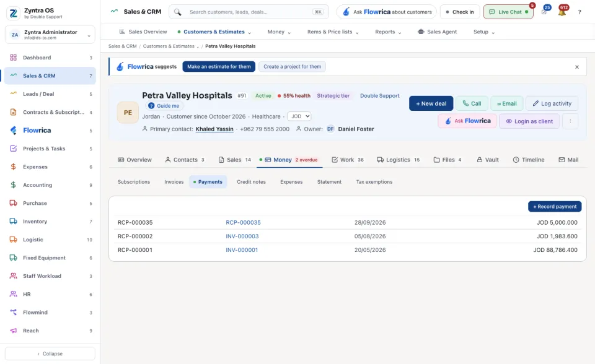Open Projects & Tasks sidebar icon
This screenshot has width=595, height=364.
[13, 149]
